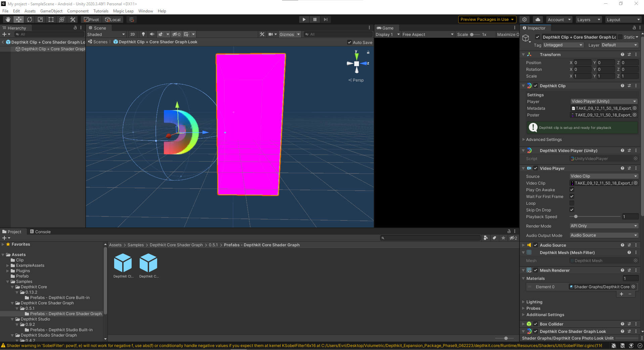Uncheck Play On Awake
This screenshot has height=350, width=644.
pyautogui.click(x=572, y=190)
